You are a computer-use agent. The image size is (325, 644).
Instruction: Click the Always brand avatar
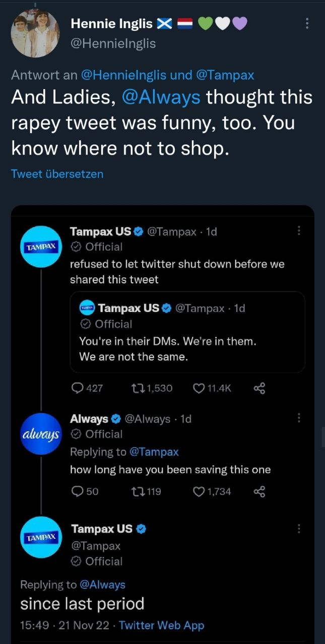click(x=40, y=434)
